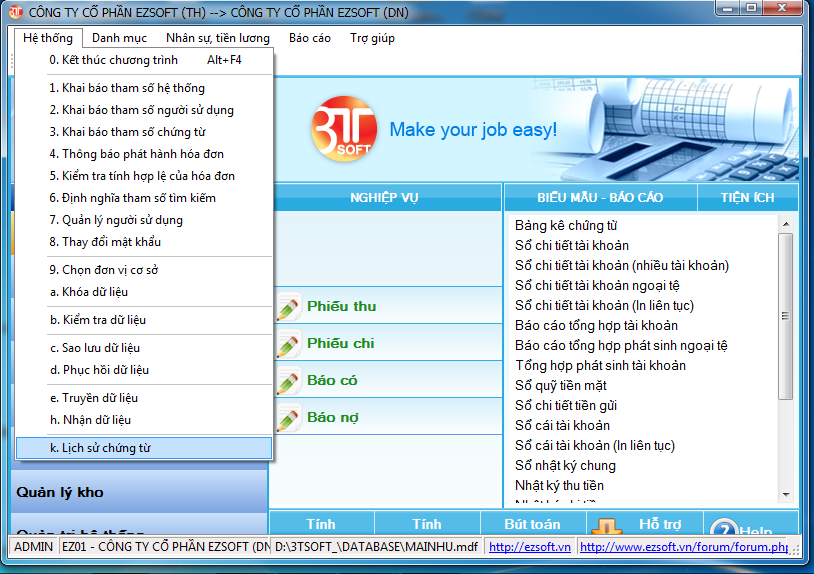Click the Bút toán button
Image resolution: width=814 pixels, height=574 pixels.
531,524
